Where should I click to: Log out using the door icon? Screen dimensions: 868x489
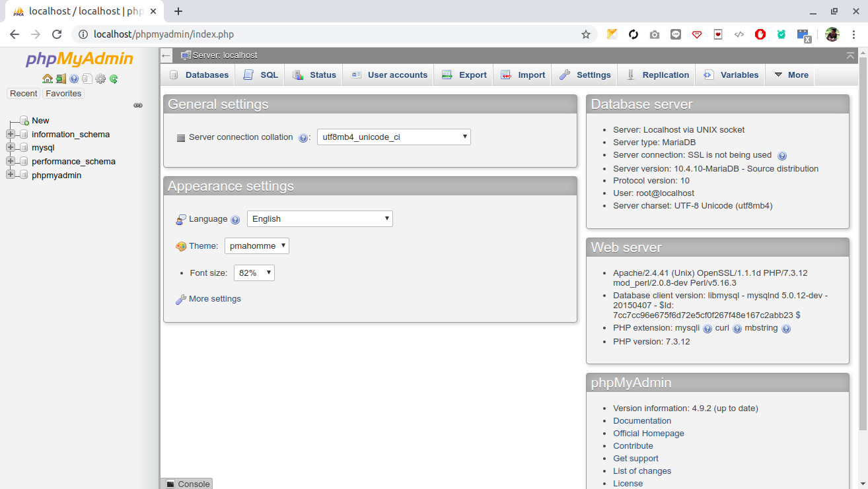point(61,79)
